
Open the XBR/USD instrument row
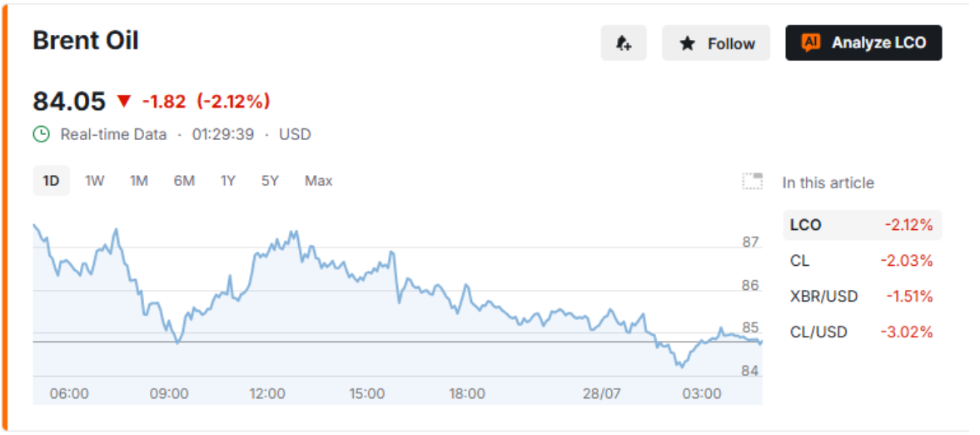pos(862,296)
